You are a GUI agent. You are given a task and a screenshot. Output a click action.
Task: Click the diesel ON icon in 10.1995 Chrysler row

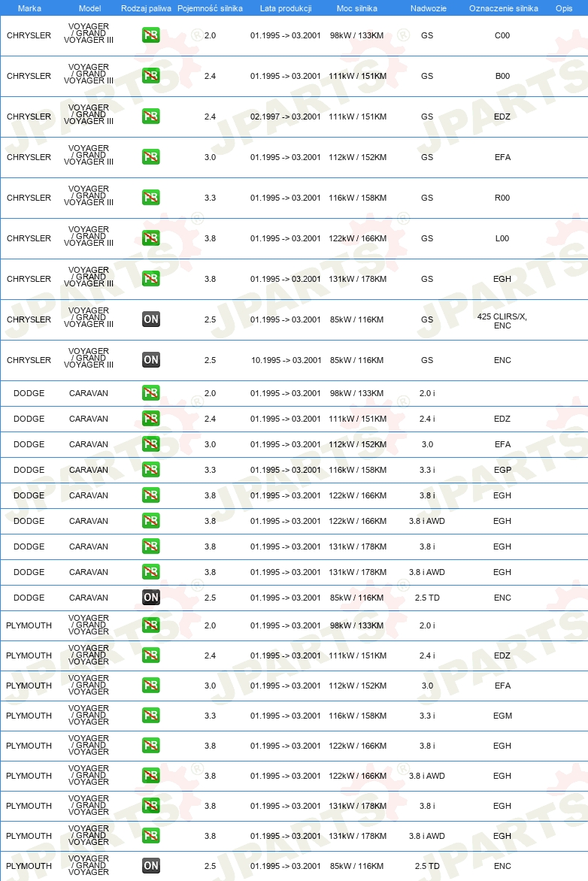pos(150,359)
